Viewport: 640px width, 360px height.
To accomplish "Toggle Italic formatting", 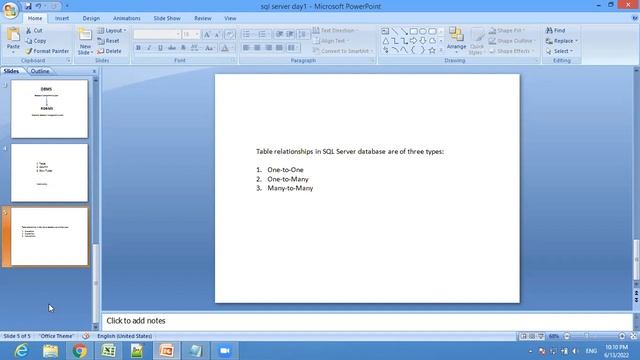I will tap(149, 48).
